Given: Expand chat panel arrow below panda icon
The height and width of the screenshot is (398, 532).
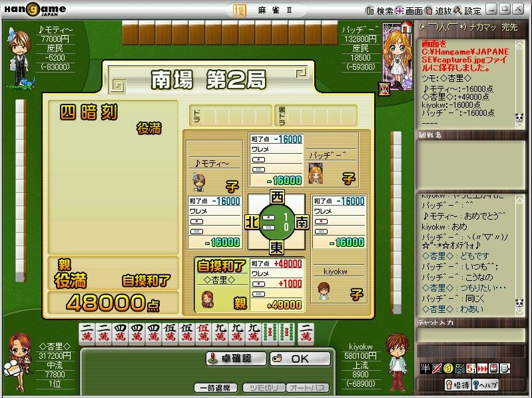Looking at the screenshot, I should pyautogui.click(x=519, y=312).
